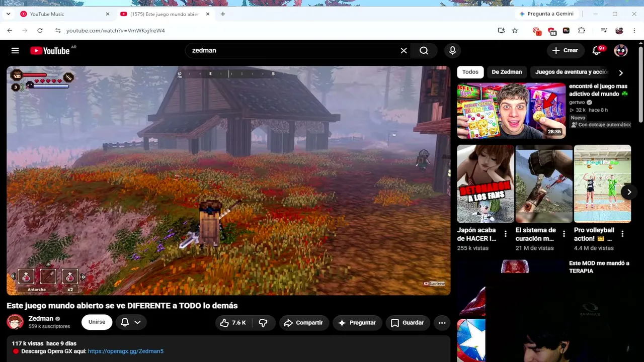Open the media controls playlist icon
This screenshot has height=362, width=644.
(604, 31)
